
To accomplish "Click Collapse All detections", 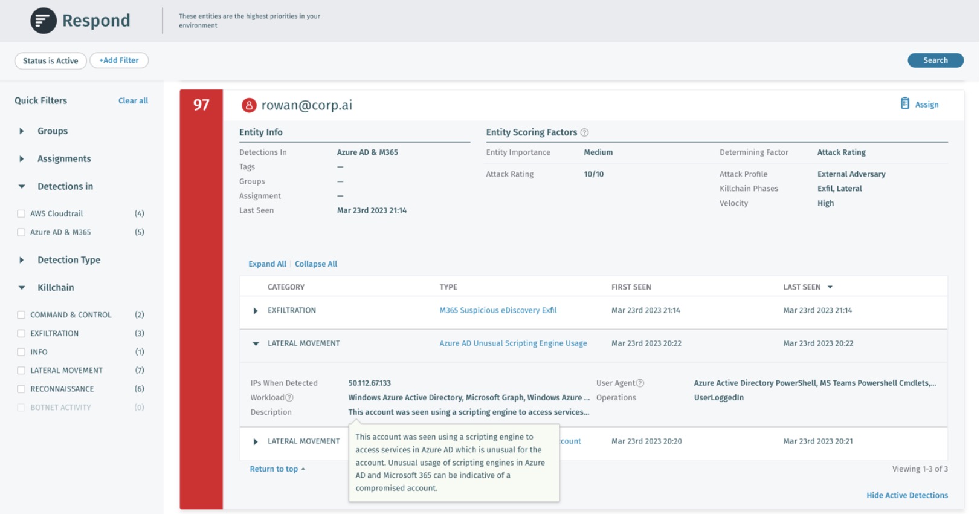I will coord(316,264).
